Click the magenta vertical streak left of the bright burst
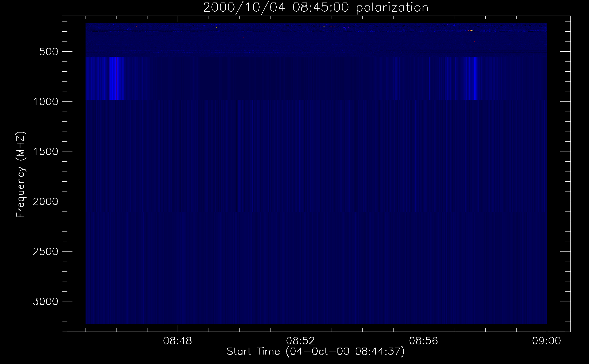Image resolution: width=589 pixels, height=364 pixels. (110, 78)
